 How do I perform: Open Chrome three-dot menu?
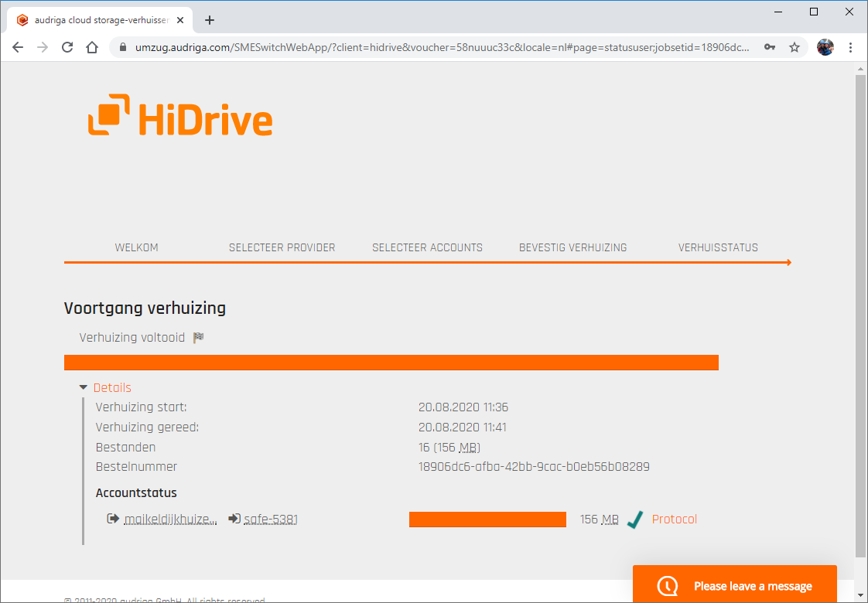[x=851, y=47]
